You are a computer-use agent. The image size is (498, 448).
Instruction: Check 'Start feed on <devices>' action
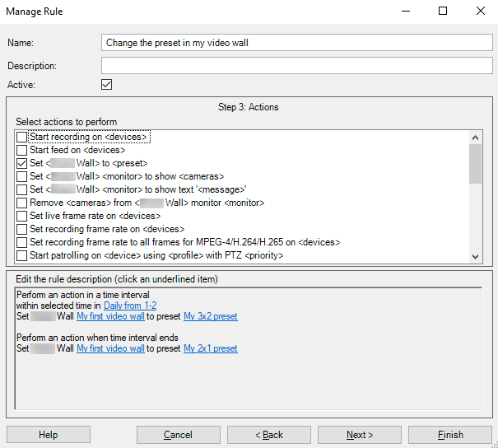(22, 150)
